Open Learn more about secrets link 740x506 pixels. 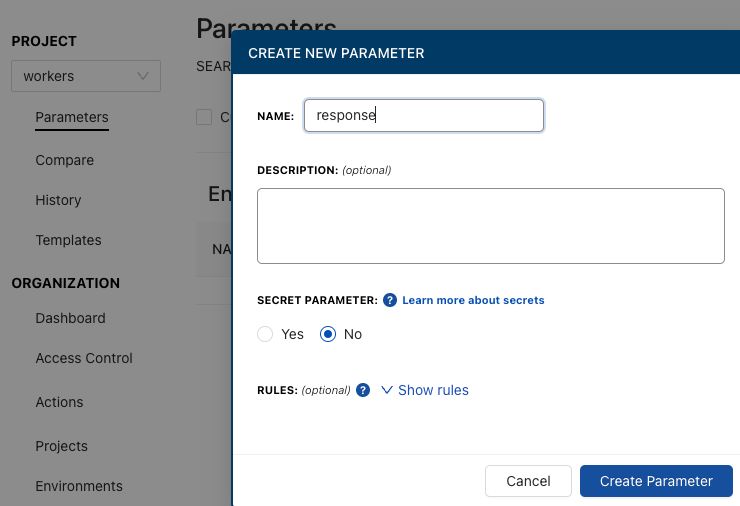tap(473, 300)
